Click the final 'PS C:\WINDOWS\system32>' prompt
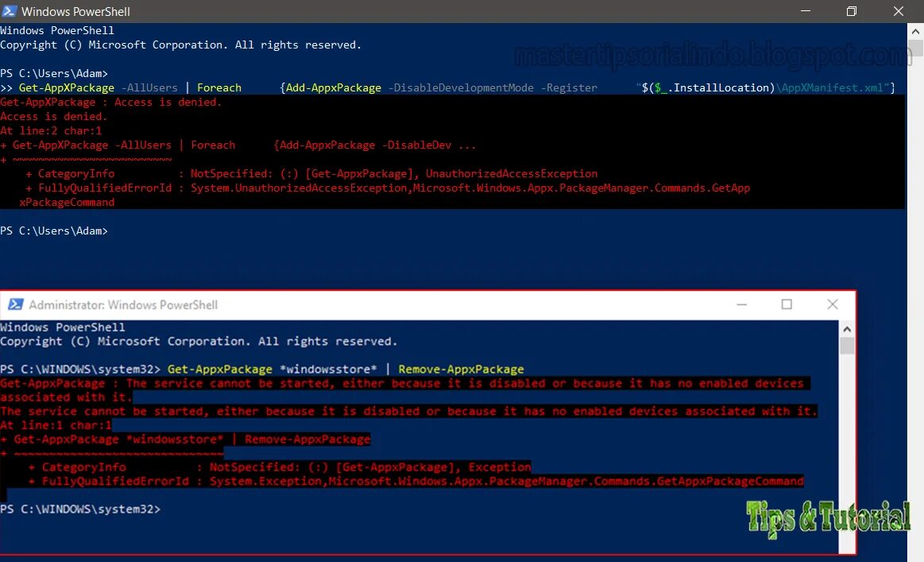 click(80, 509)
